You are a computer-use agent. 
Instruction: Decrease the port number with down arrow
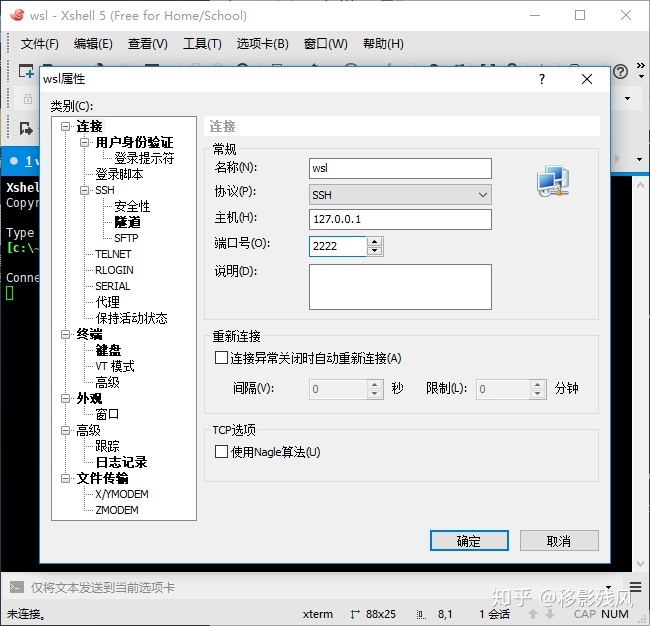(375, 251)
